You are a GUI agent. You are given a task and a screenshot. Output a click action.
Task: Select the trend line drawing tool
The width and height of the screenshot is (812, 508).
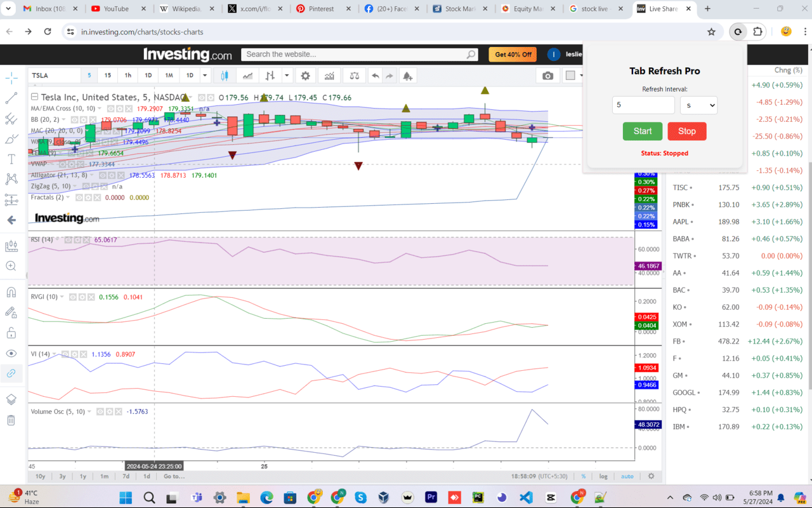[x=11, y=98]
